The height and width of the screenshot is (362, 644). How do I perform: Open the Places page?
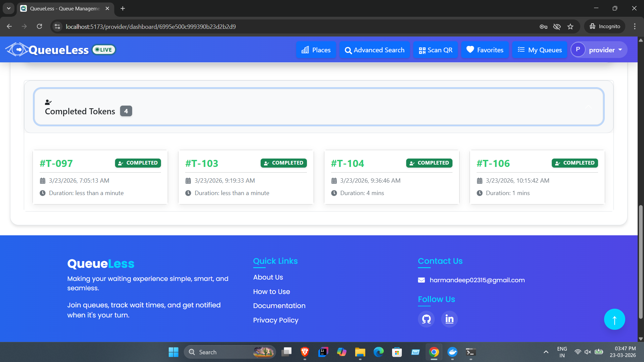click(316, 50)
